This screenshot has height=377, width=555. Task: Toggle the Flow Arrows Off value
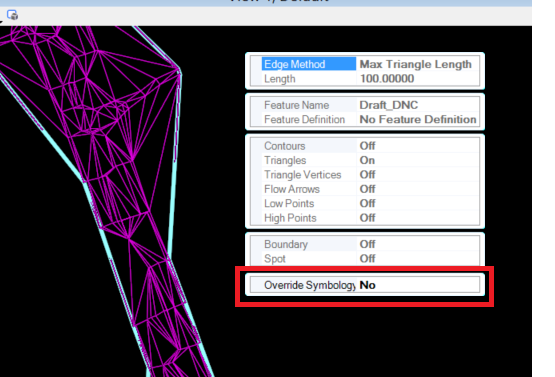click(x=418, y=189)
